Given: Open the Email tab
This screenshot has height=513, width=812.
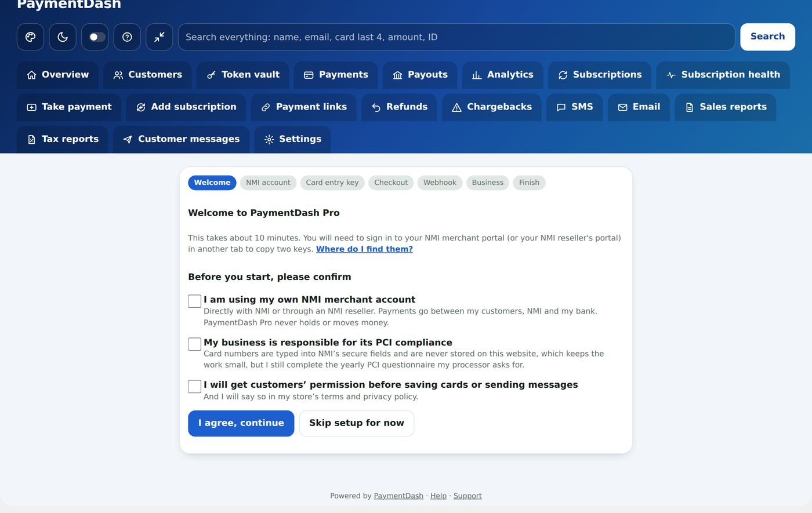Looking at the screenshot, I should pos(639,107).
